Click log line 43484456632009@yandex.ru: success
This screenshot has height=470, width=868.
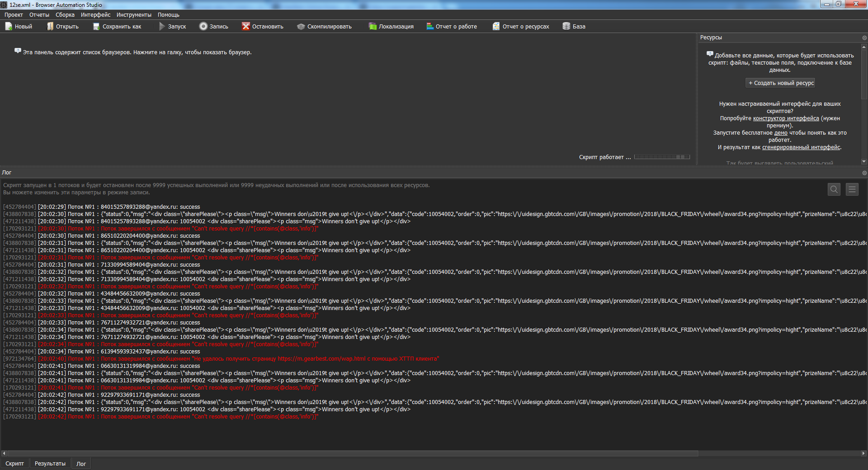(x=102, y=294)
